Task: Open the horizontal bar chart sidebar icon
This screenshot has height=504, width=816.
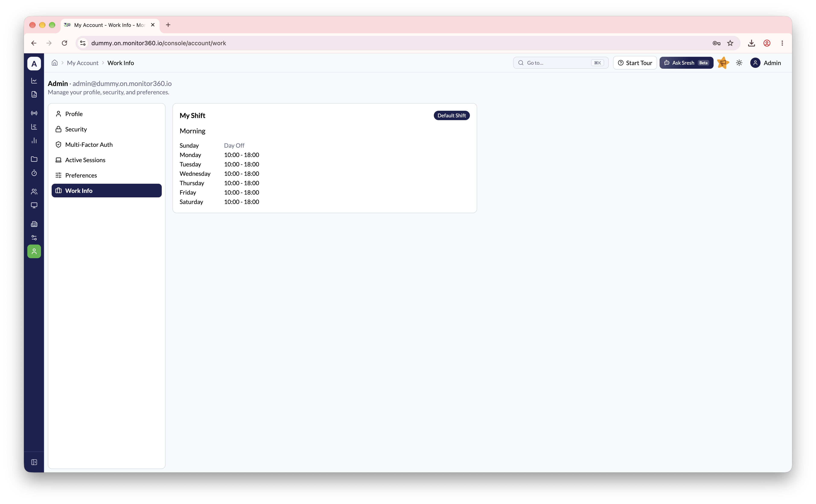Action: click(x=34, y=127)
